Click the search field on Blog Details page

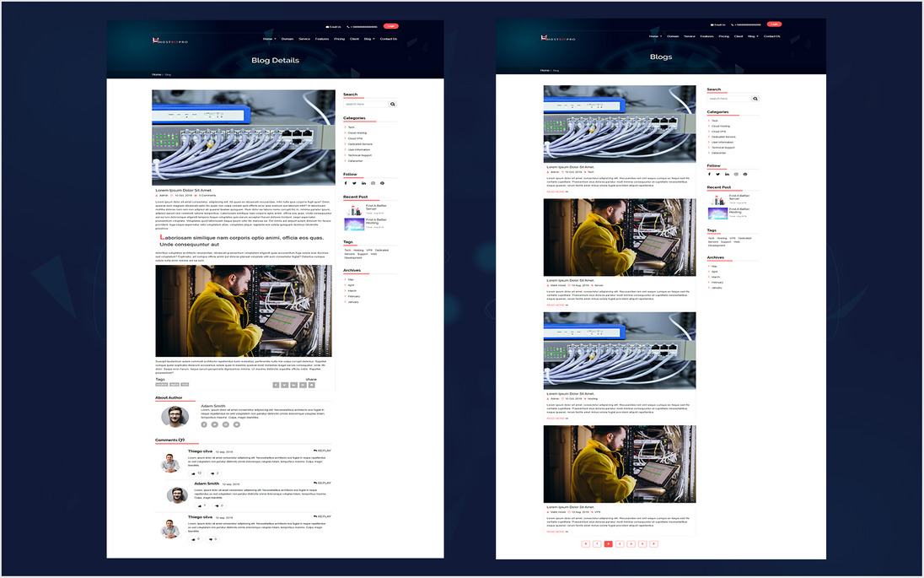coord(367,104)
